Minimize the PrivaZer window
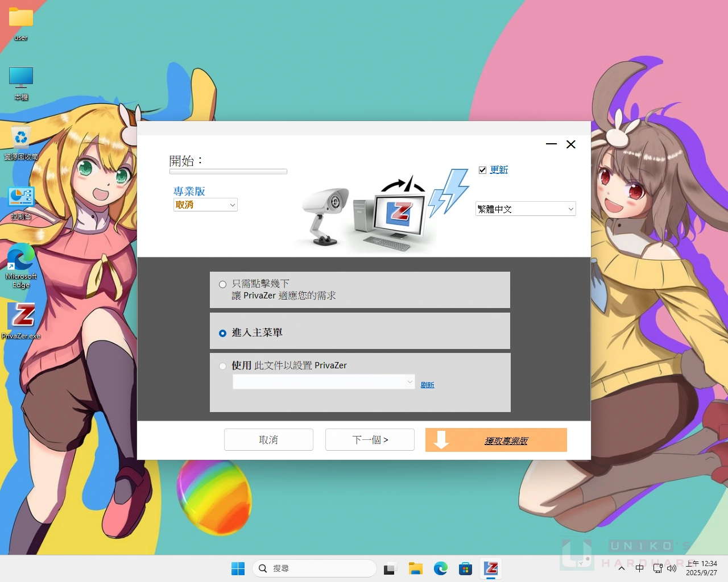Viewport: 728px width, 582px height. pyautogui.click(x=551, y=144)
